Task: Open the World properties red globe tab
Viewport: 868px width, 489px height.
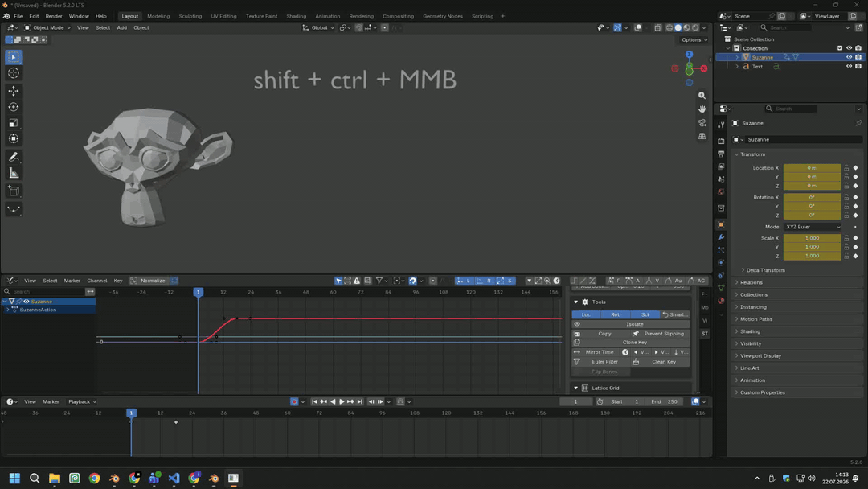Action: point(721,192)
